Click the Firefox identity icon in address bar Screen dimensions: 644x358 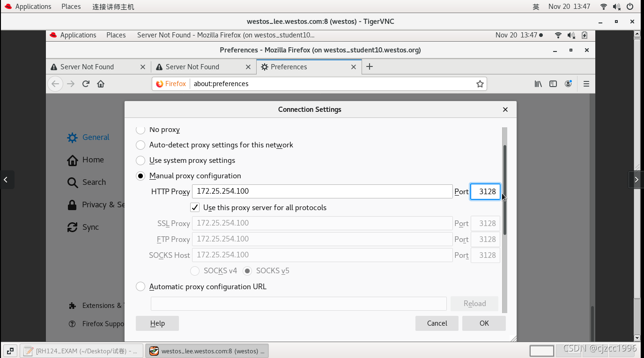(171, 84)
